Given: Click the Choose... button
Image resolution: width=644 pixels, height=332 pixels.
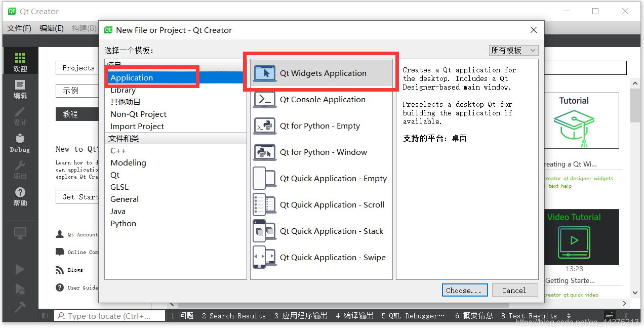Looking at the screenshot, I should click(x=464, y=290).
